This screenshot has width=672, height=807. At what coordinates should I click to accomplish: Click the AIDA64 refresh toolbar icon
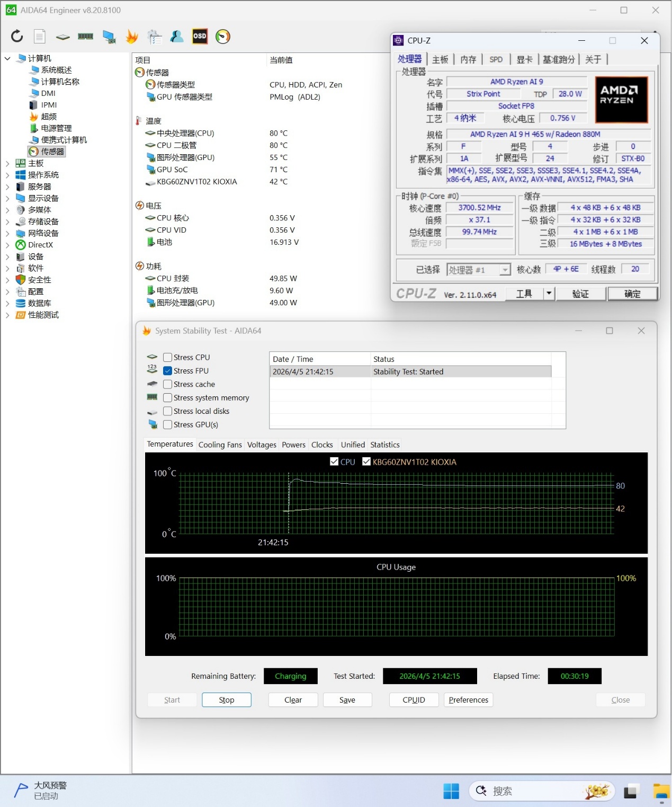click(17, 36)
